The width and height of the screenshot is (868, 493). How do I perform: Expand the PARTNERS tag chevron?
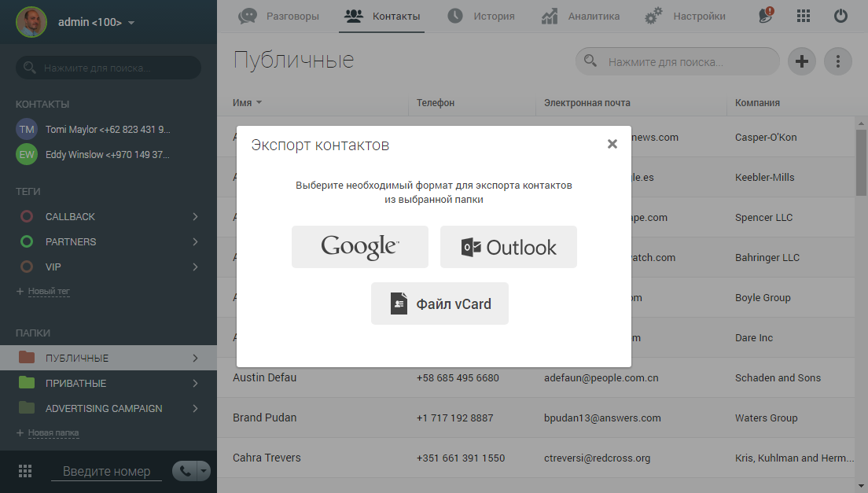pyautogui.click(x=195, y=242)
